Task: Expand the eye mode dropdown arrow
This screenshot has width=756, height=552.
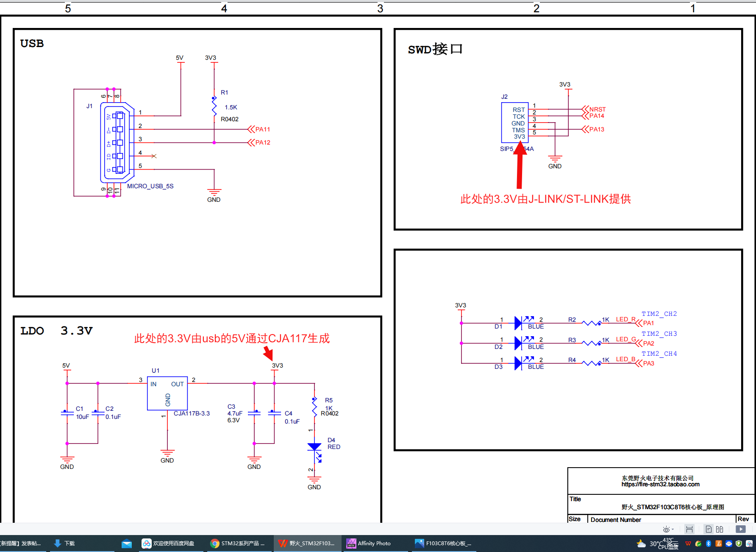Action: [673, 529]
